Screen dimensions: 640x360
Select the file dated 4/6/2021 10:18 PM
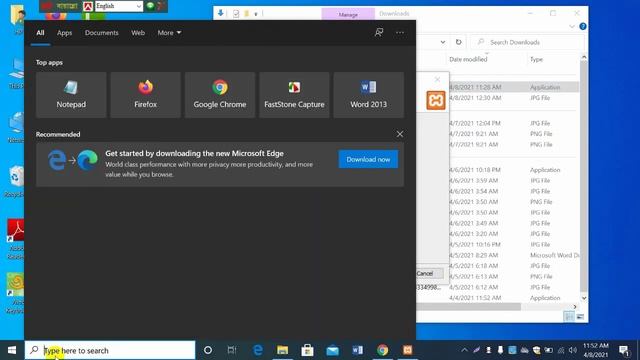click(513, 170)
